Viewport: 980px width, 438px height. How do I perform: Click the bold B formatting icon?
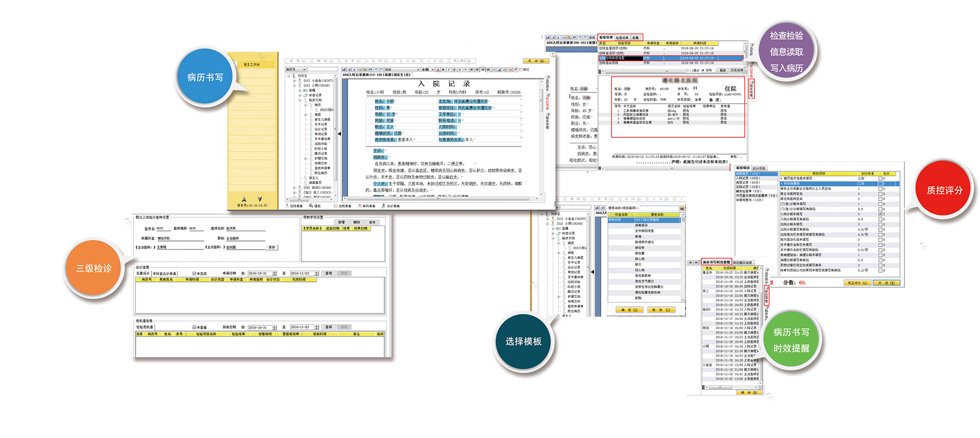[443, 69]
